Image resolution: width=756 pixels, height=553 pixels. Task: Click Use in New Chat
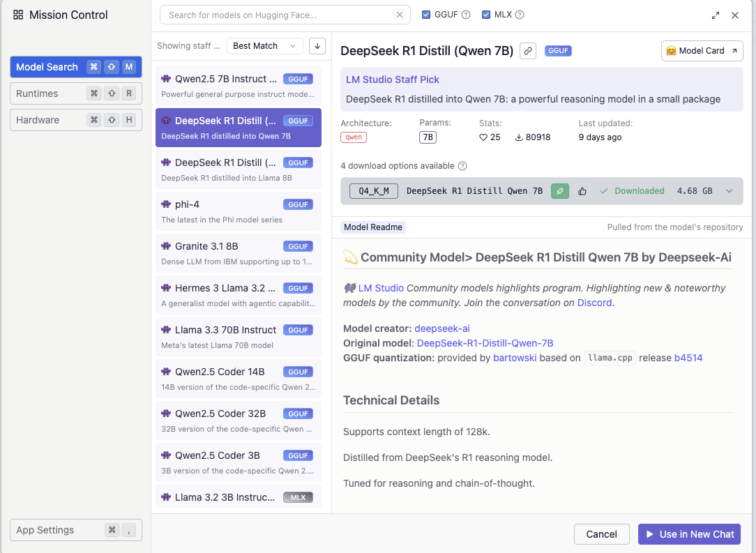[x=689, y=534]
